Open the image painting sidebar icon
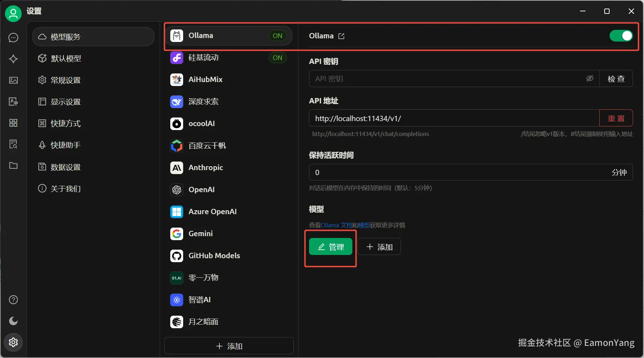Screen dimensions: 644x358 coord(13,80)
